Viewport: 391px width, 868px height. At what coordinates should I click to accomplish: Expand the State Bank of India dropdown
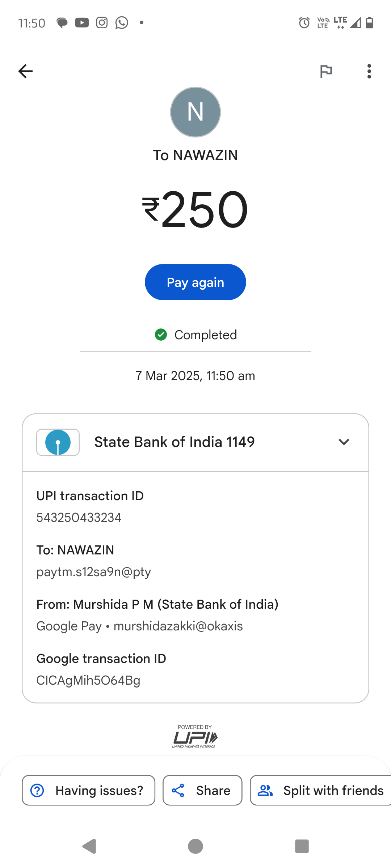pos(344,442)
